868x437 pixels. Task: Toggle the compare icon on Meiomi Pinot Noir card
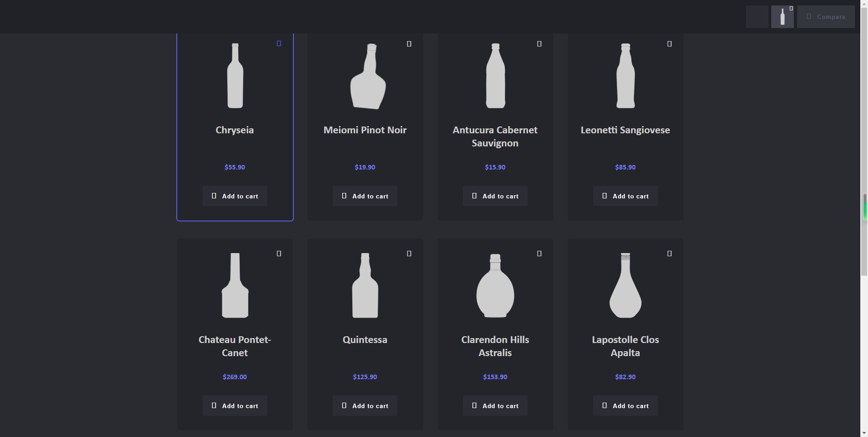pos(409,44)
